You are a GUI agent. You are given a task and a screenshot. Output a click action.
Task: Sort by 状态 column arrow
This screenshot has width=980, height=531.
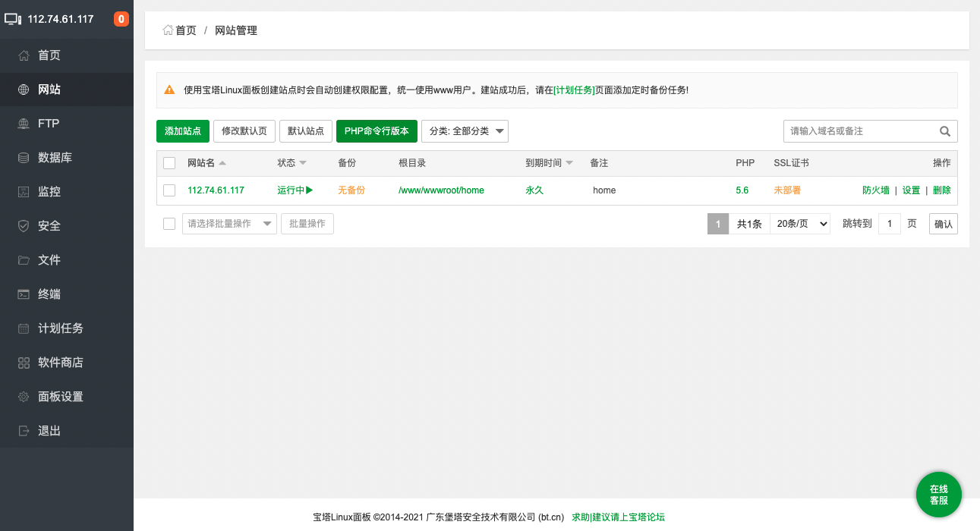click(x=303, y=163)
